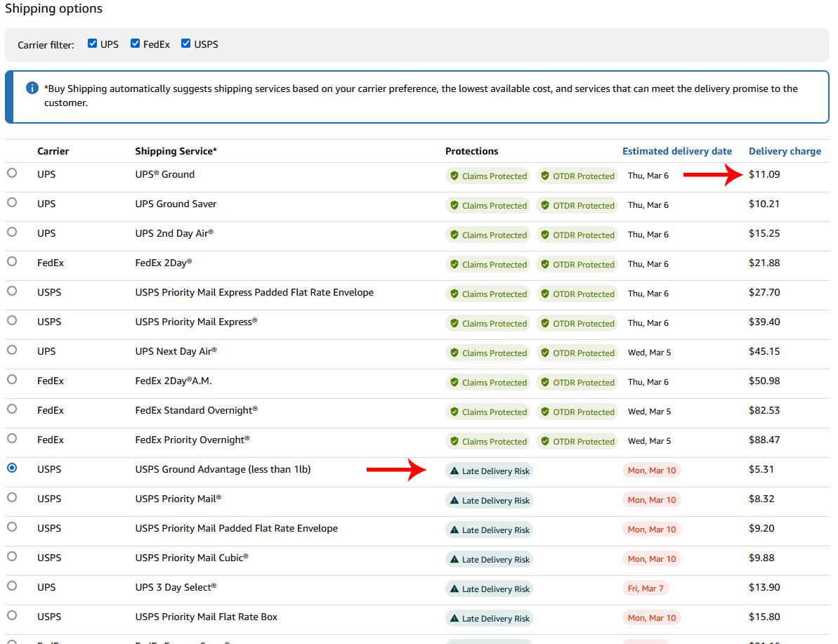Uncheck the FedEx carrier filter checkbox
The image size is (838, 644).
pos(135,44)
